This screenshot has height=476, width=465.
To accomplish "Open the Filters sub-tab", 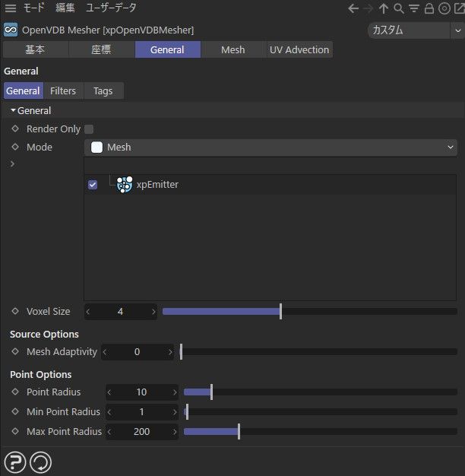I will pyautogui.click(x=63, y=90).
